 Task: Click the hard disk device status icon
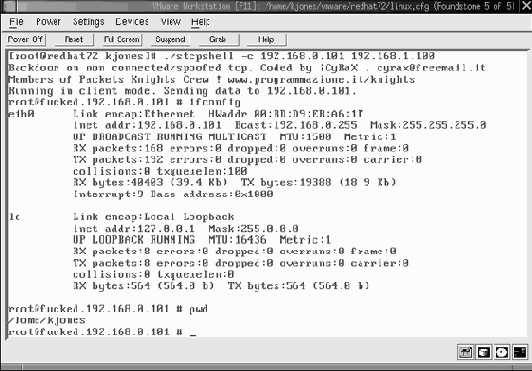(483, 352)
